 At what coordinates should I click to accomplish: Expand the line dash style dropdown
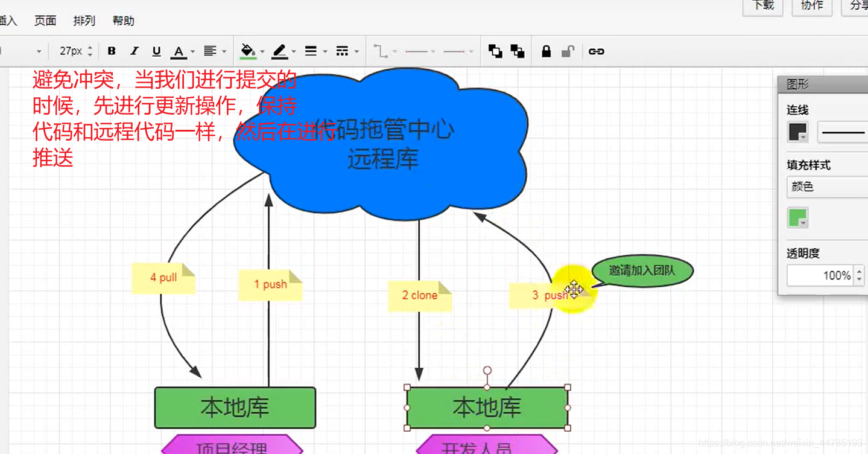[x=356, y=52]
